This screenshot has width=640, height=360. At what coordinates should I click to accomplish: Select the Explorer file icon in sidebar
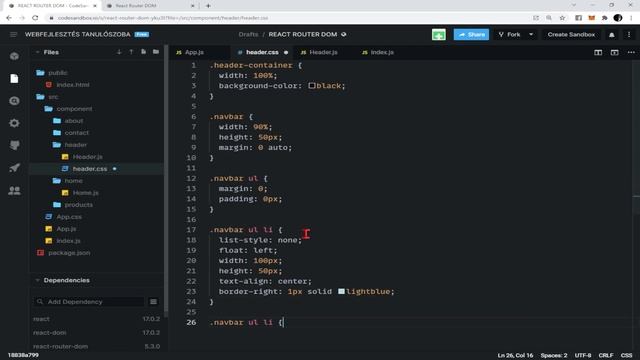(x=14, y=78)
